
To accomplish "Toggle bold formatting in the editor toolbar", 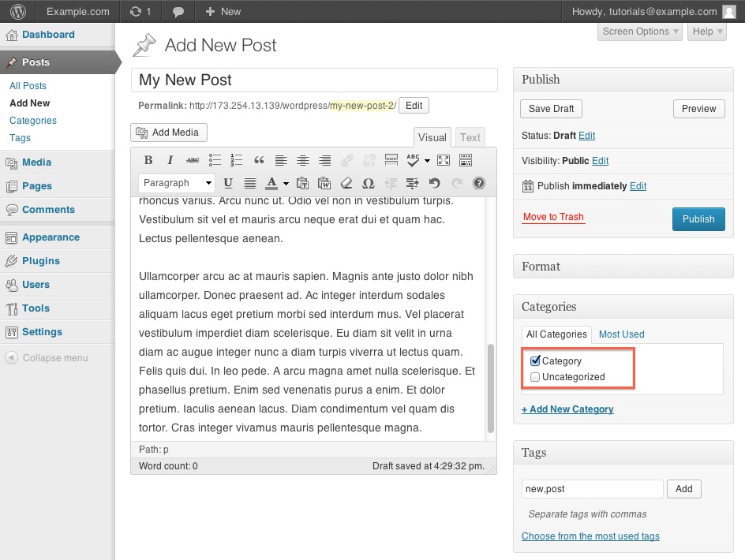I will (148, 160).
